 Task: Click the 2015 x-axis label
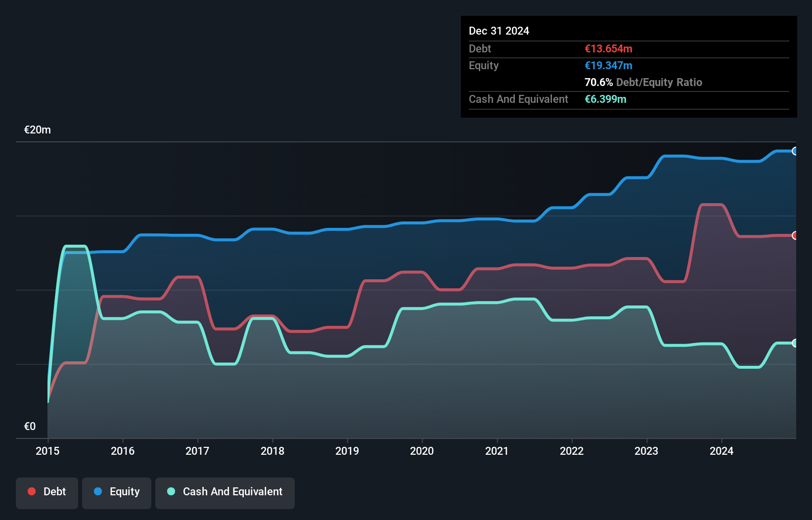pos(47,451)
